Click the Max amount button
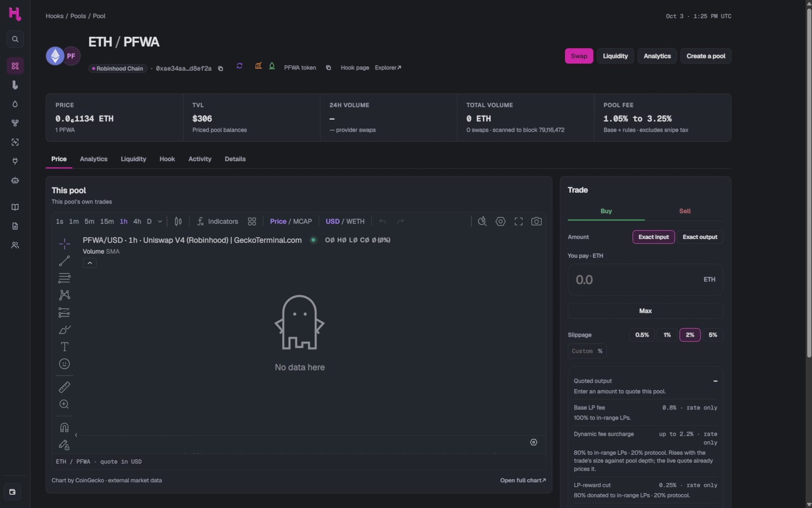Viewport: 812px width, 508px height. coord(645,311)
